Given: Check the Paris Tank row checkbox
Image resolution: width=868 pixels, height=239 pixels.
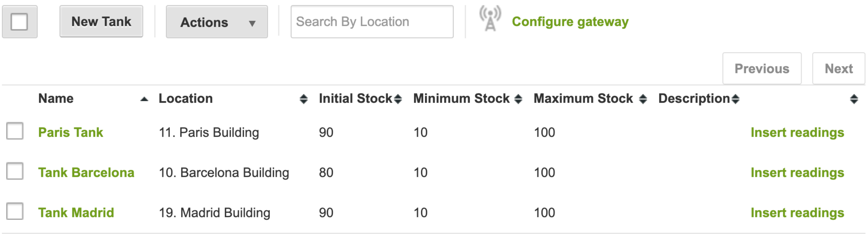Looking at the screenshot, I should pyautogui.click(x=15, y=131).
